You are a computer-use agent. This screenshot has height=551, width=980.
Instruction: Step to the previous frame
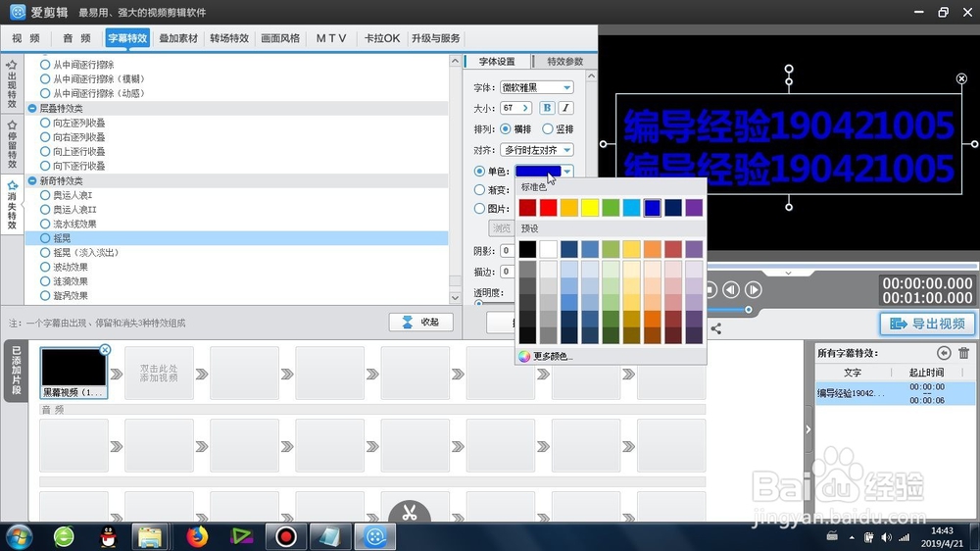[731, 289]
